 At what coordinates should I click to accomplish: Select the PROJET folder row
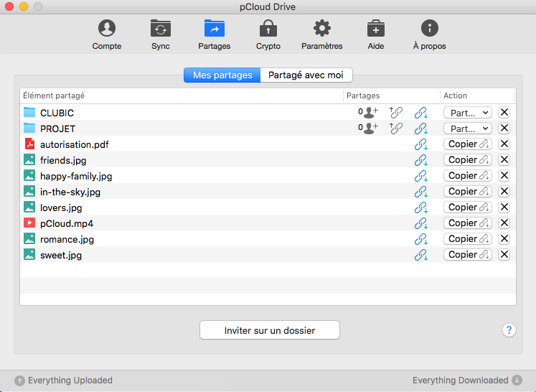click(x=268, y=129)
